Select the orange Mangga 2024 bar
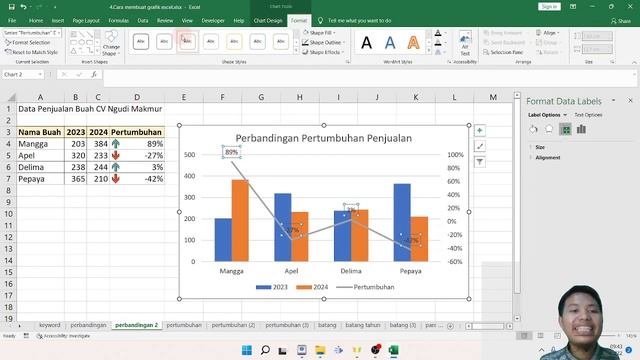Screen dimensions: 640x360 240,220
